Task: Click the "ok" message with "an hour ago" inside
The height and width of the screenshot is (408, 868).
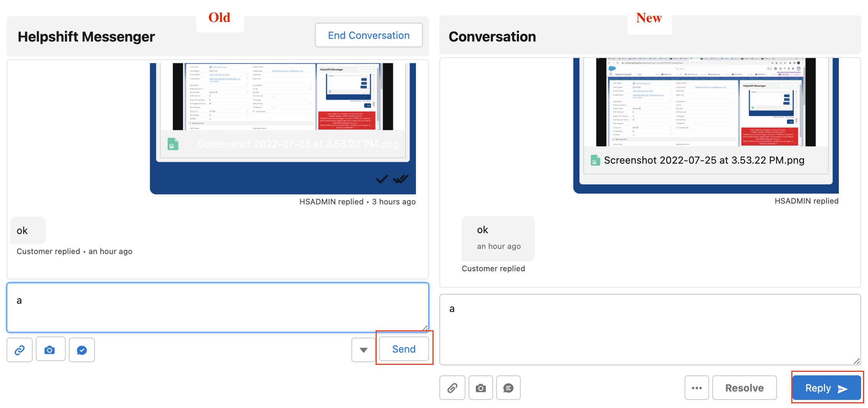Action: pos(498,238)
